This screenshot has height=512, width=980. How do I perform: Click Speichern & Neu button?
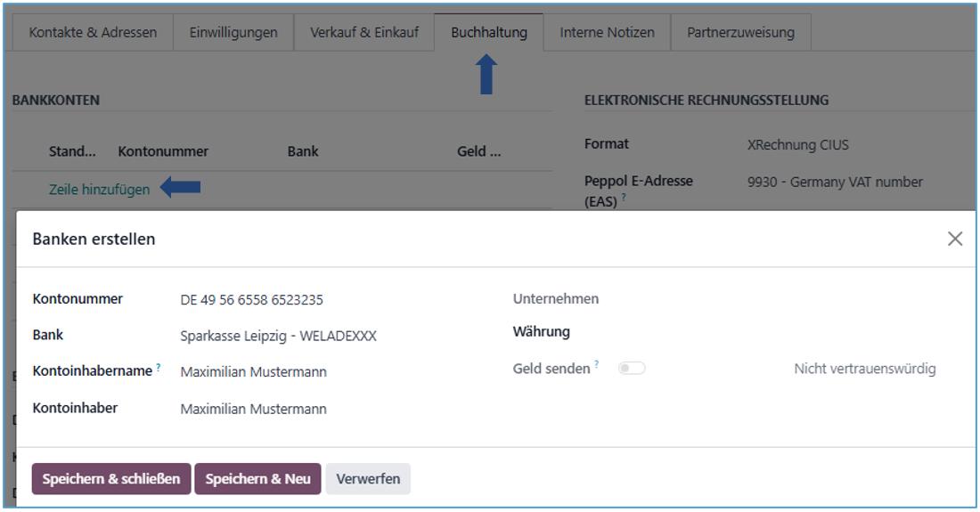pos(257,479)
